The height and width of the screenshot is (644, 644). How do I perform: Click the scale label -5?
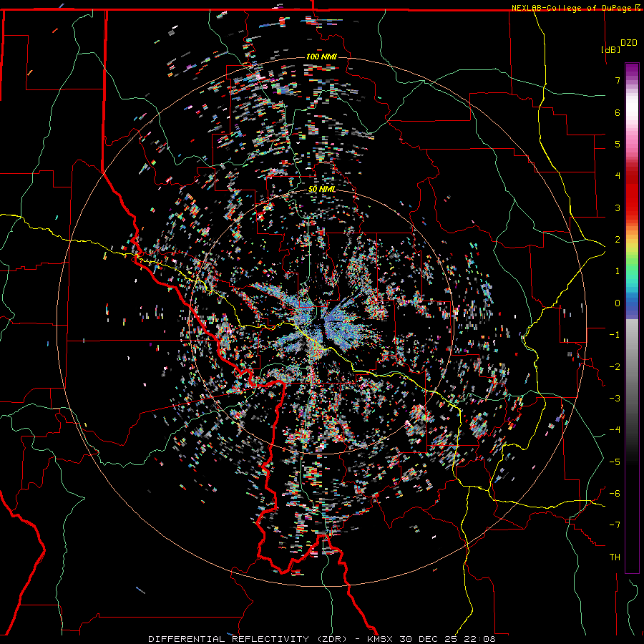[x=615, y=462]
